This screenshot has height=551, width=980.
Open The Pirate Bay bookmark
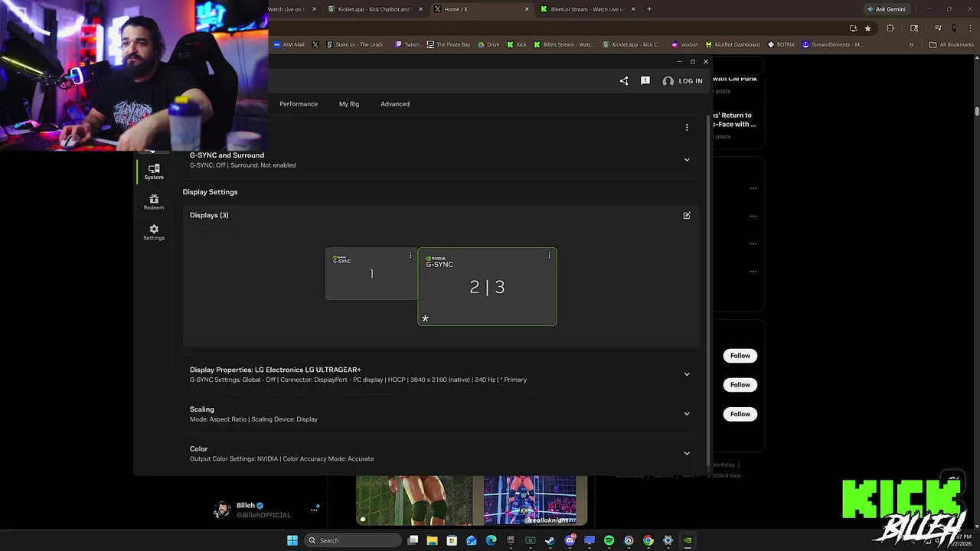coord(449,44)
